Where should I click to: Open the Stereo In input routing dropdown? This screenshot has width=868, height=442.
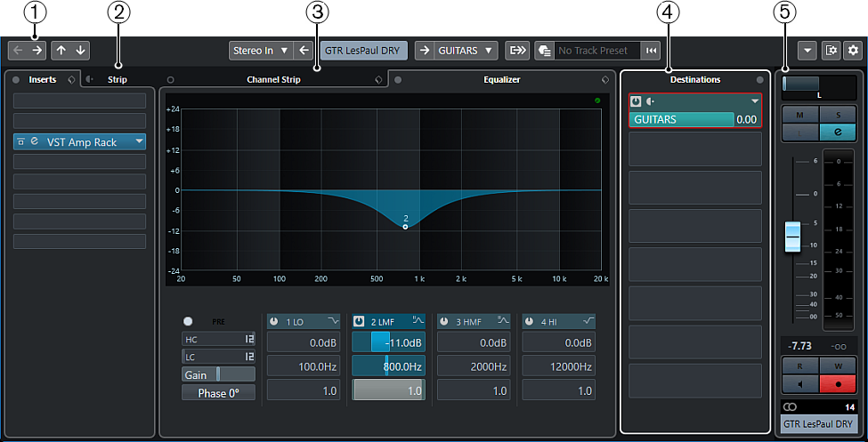[x=261, y=51]
